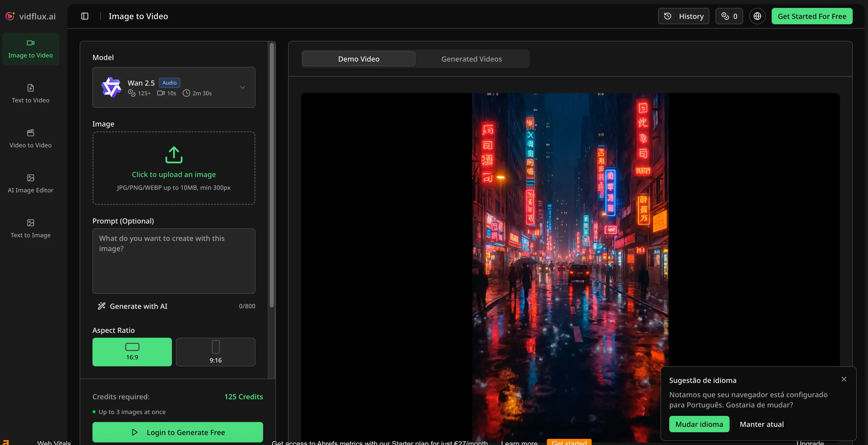Click Get Started For Free button
Viewport: 868px width, 445px height.
(812, 16)
